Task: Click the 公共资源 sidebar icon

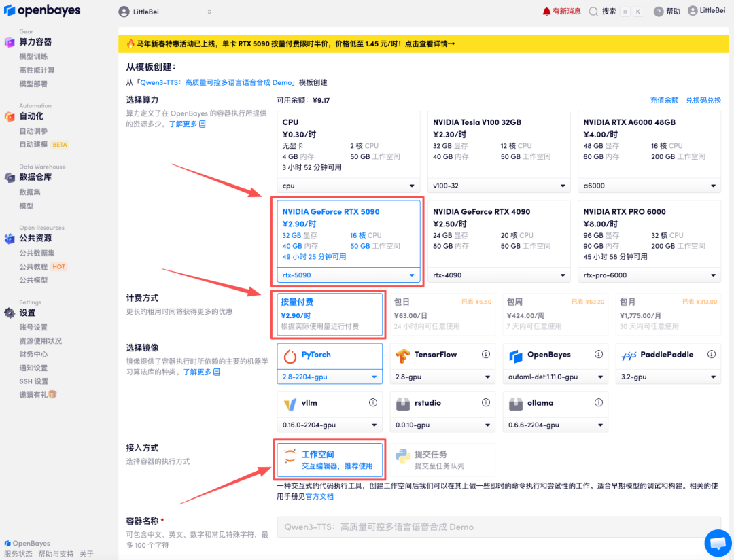Action: pos(10,239)
